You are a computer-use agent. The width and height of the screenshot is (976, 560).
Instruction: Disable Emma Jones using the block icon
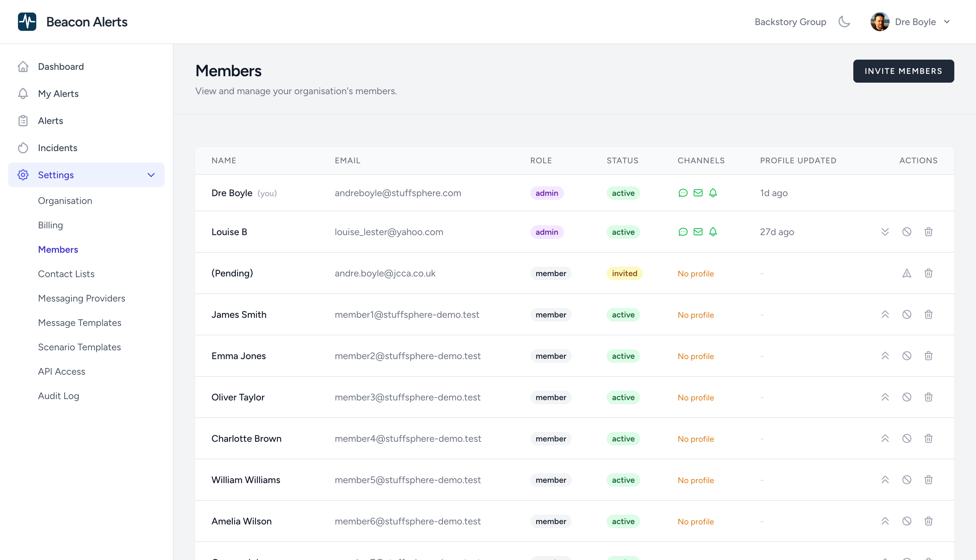[x=907, y=356]
